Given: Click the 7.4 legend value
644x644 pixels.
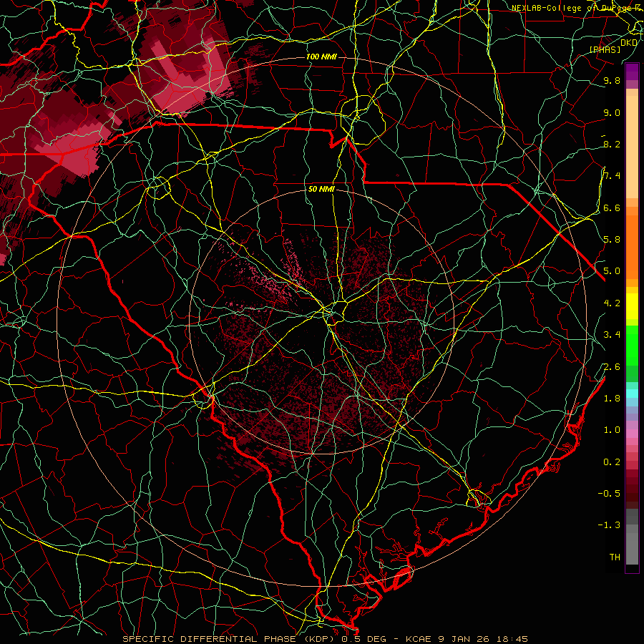Looking at the screenshot, I should coord(612,176).
